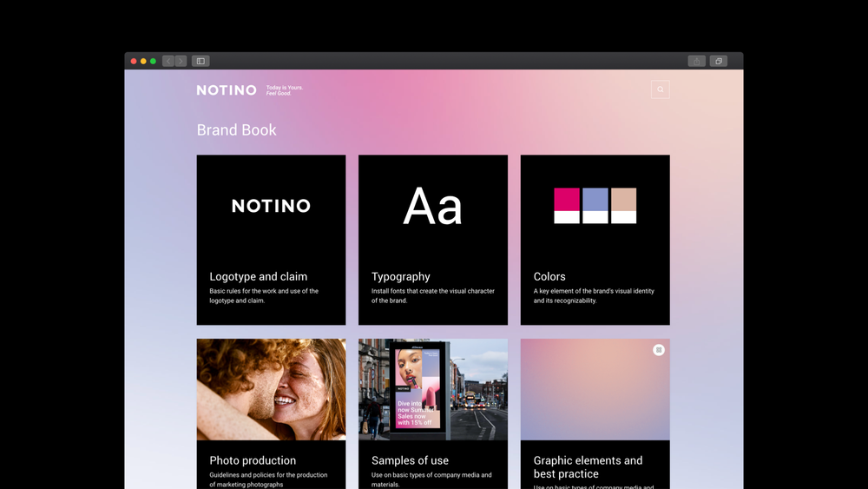This screenshot has width=868, height=489.
Task: Click the street billboard photo
Action: pos(433,389)
